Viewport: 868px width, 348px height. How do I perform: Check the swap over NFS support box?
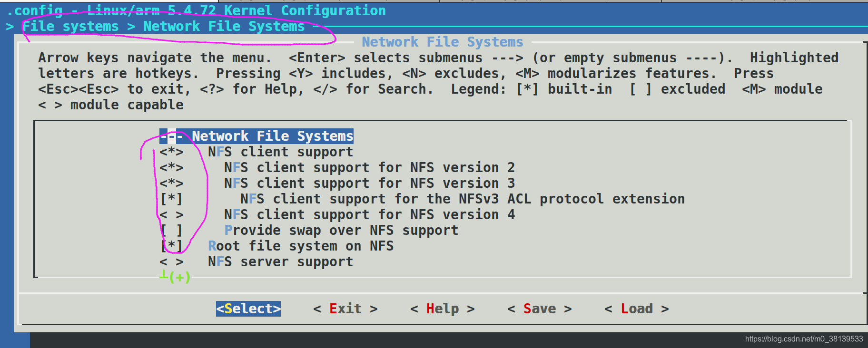pyautogui.click(x=171, y=231)
